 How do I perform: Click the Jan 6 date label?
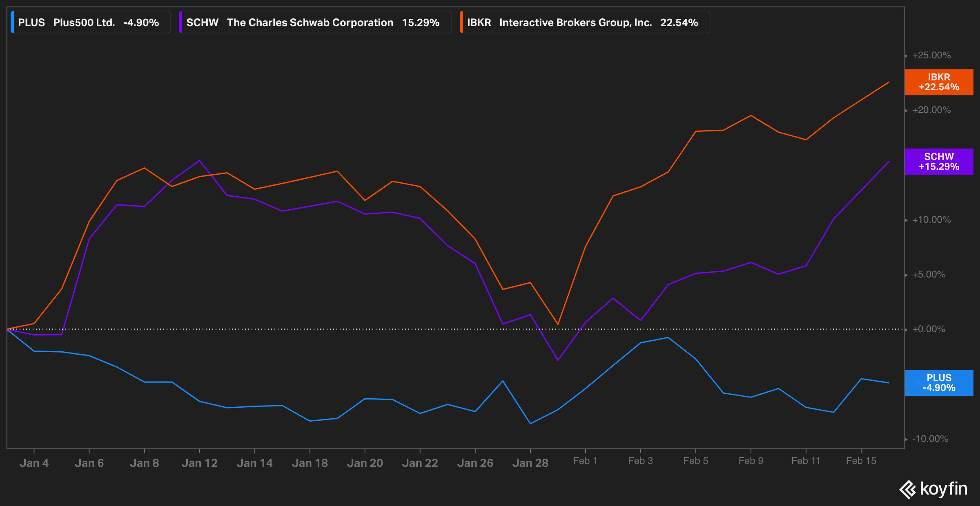click(89, 463)
